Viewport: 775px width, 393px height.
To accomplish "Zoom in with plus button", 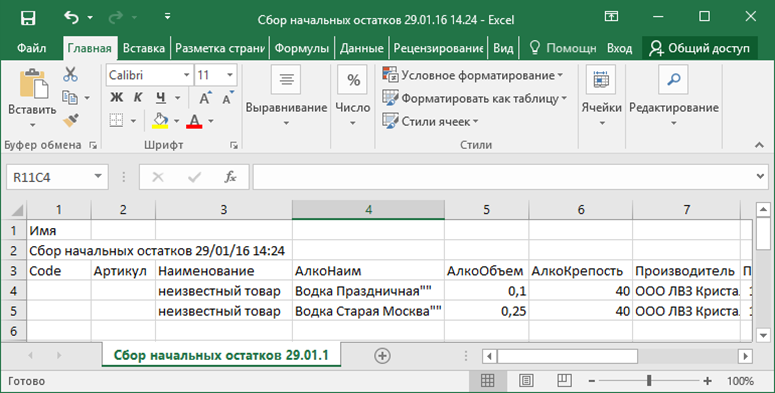I will [707, 381].
